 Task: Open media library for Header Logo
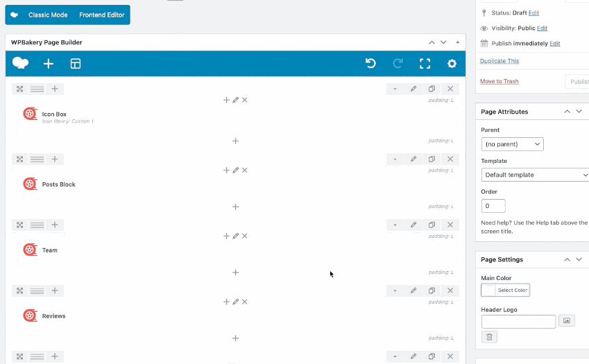click(x=567, y=320)
